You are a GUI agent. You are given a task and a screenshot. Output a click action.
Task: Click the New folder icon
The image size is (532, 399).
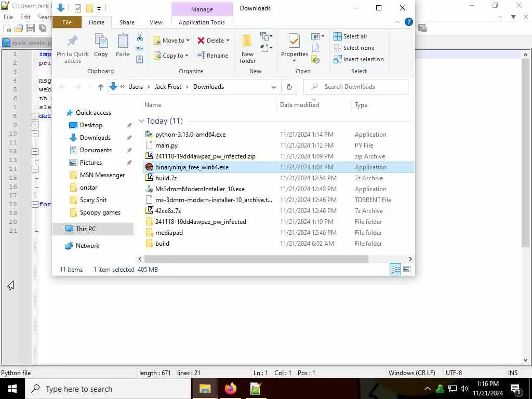click(x=247, y=42)
